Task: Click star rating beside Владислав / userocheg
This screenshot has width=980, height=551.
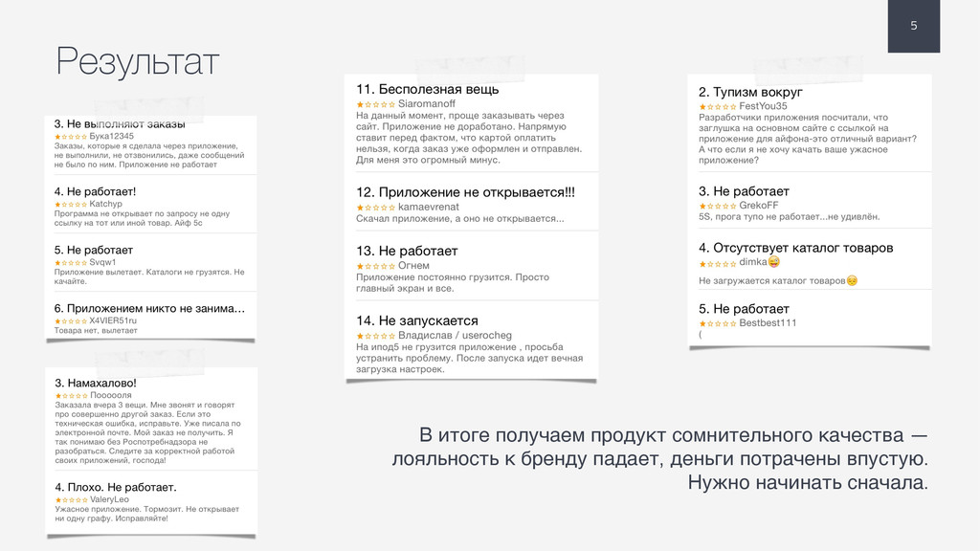Action: [x=375, y=336]
